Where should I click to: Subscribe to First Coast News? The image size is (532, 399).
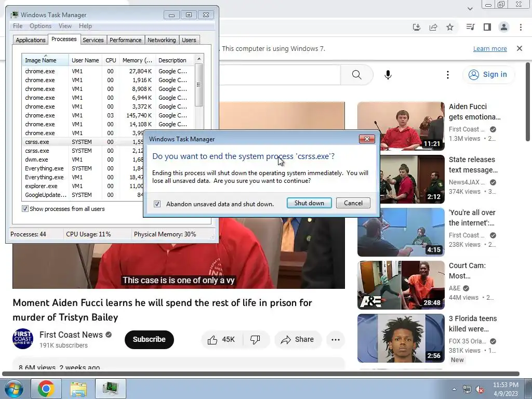(x=149, y=339)
